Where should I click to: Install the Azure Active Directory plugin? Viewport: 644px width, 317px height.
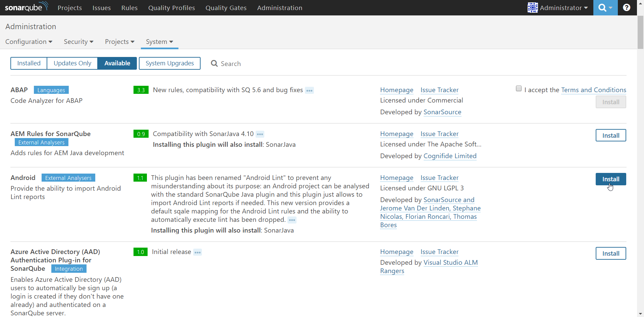click(x=611, y=253)
